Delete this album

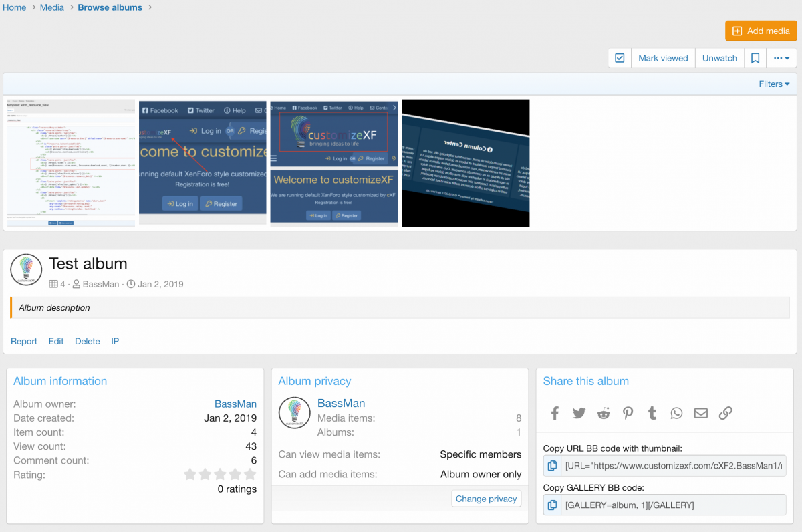tap(88, 341)
